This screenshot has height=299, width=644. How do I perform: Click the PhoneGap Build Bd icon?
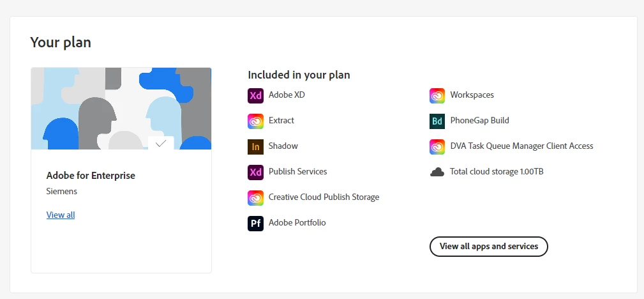tap(437, 121)
